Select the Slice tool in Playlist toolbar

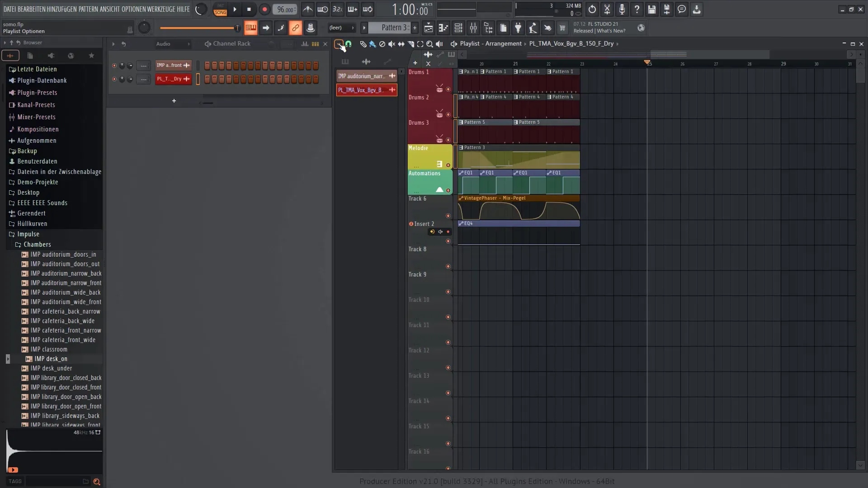click(410, 44)
